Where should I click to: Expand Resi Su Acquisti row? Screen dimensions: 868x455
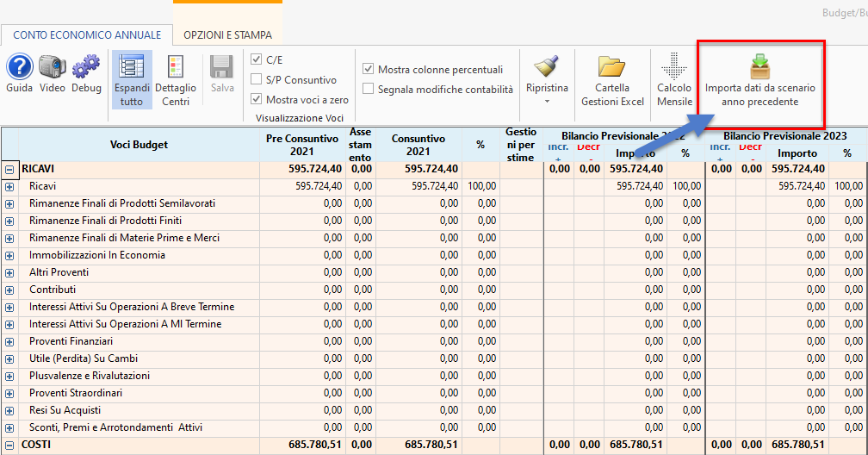[9, 411]
